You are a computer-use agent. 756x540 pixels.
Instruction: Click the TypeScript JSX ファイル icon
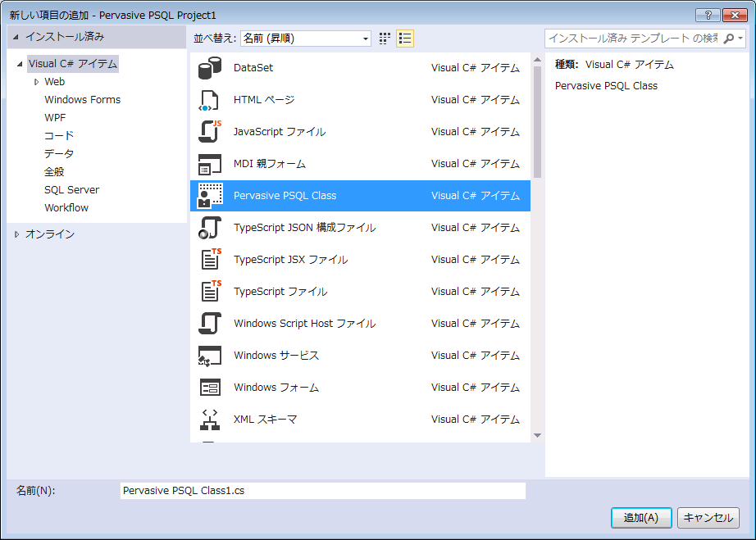210,260
